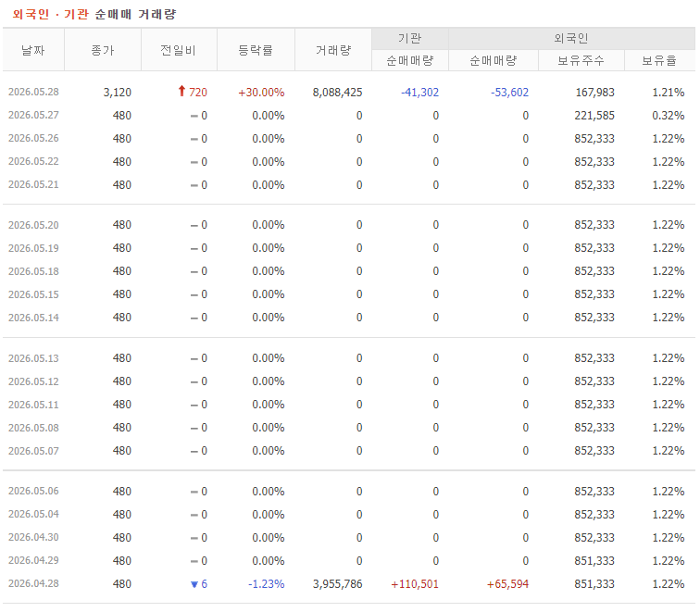Click the 전일비 column header

(x=179, y=50)
